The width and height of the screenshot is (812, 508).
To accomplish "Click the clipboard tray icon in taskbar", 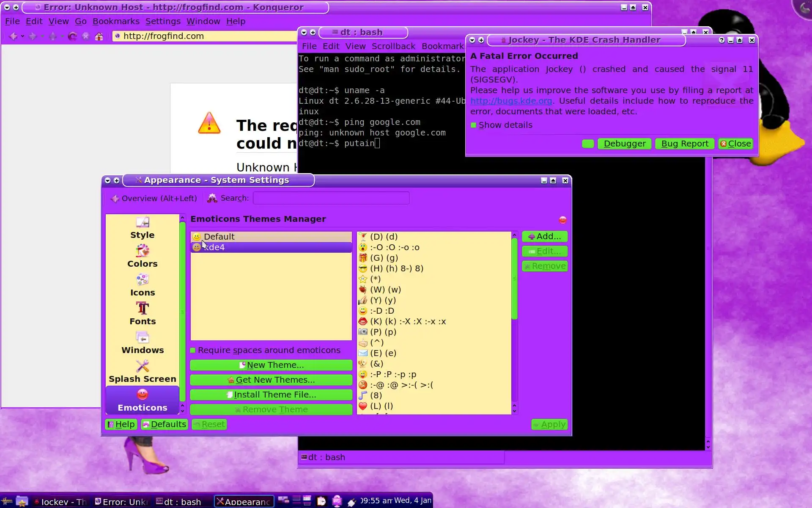I will coord(321,501).
